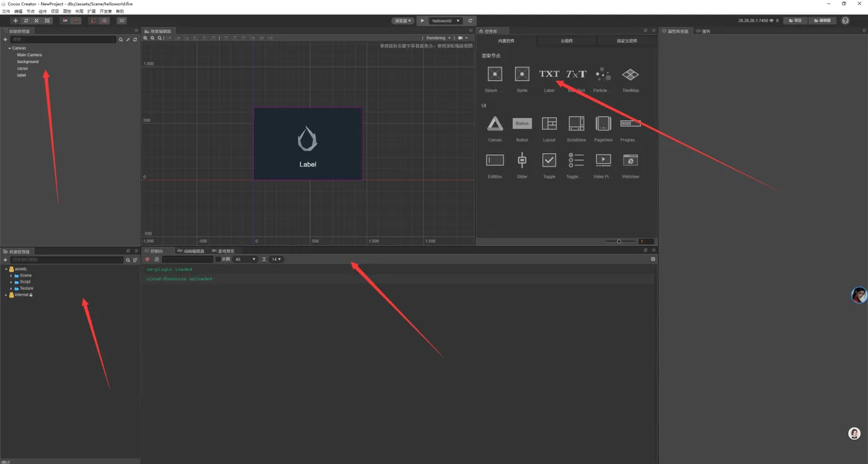
Task: Select the Button UI control icon
Action: (522, 124)
